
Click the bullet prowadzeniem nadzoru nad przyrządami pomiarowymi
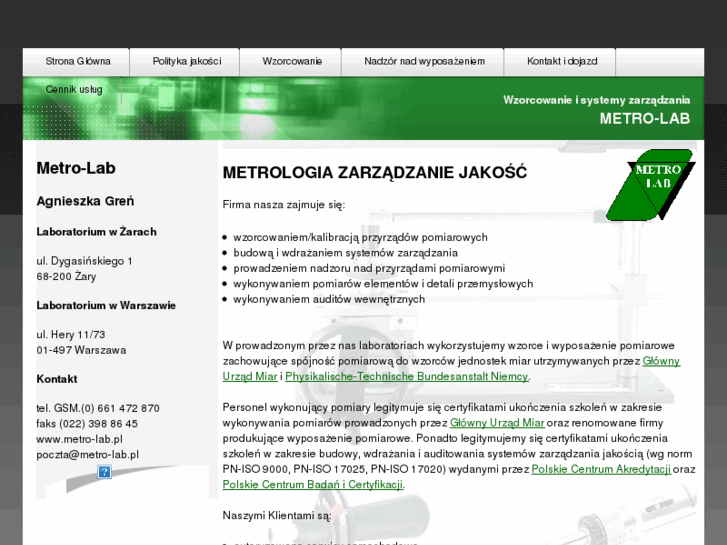(x=369, y=268)
